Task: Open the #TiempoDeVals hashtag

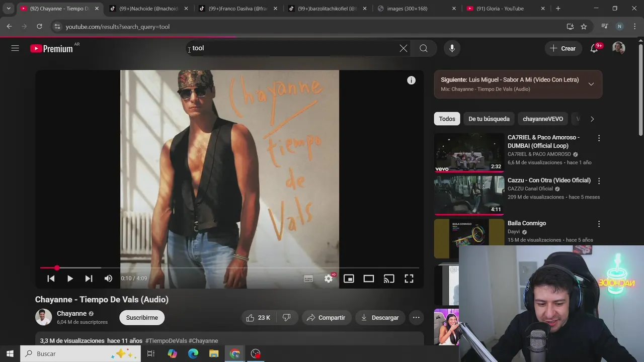Action: (166, 341)
